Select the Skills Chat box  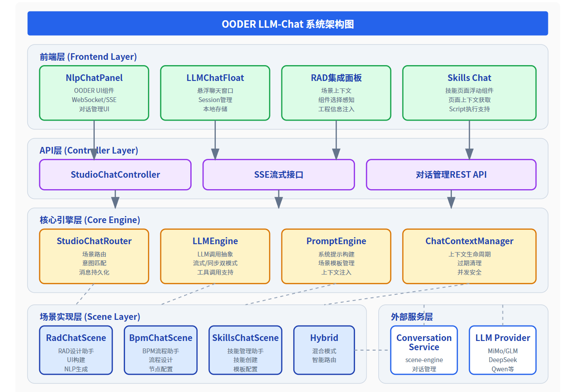click(x=469, y=93)
